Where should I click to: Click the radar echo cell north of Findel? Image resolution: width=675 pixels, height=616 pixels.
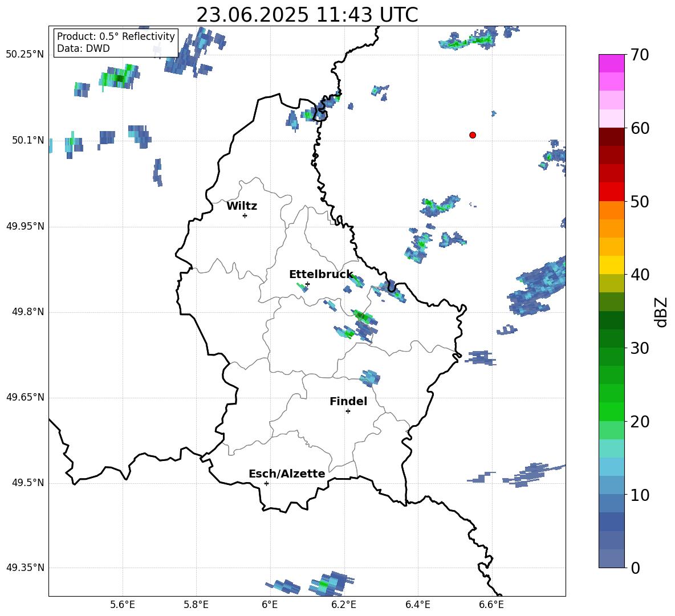tap(370, 378)
